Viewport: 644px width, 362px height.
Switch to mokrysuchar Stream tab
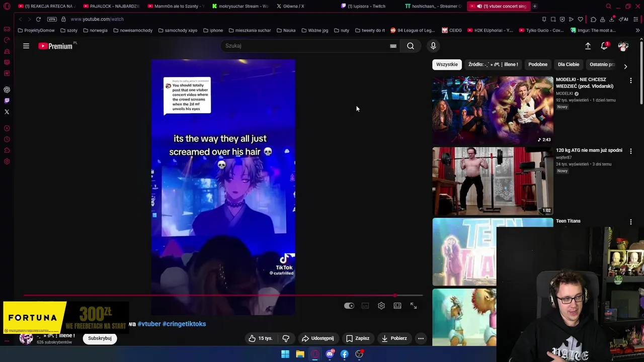tap(240, 6)
